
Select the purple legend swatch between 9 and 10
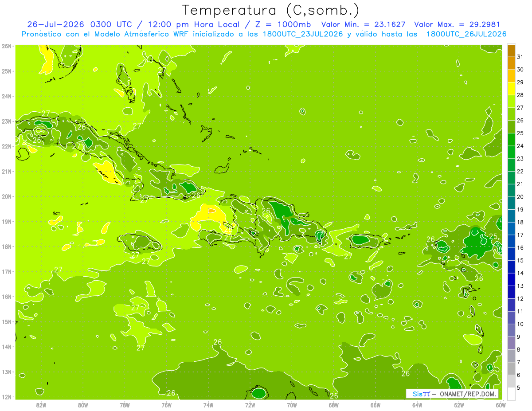coord(511,330)
